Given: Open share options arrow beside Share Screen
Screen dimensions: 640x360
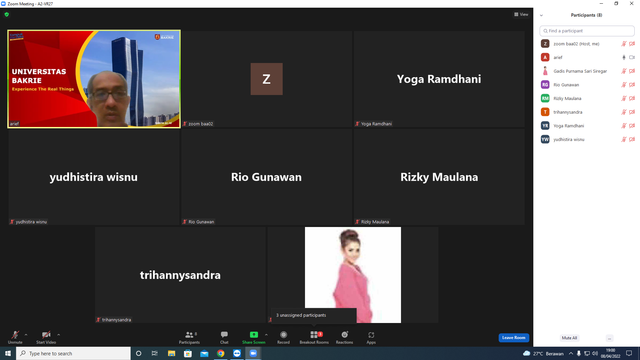Looking at the screenshot, I should [266, 335].
